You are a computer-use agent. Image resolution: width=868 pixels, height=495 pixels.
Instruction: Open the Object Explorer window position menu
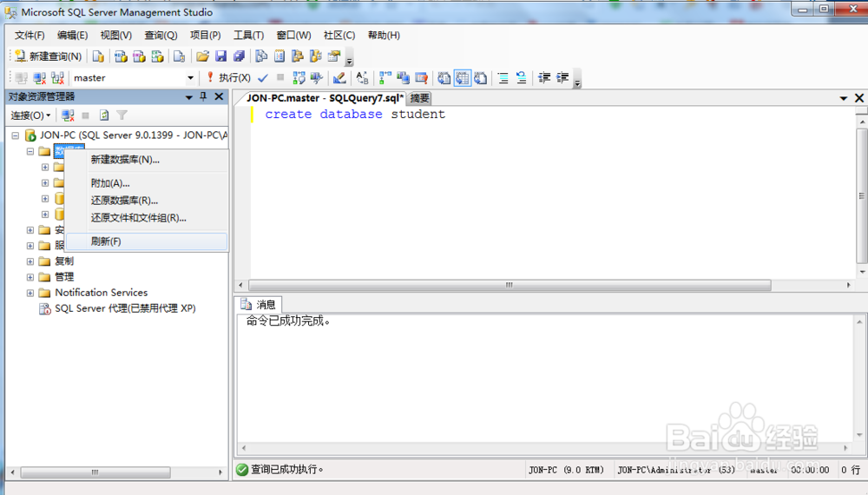pyautogui.click(x=188, y=97)
